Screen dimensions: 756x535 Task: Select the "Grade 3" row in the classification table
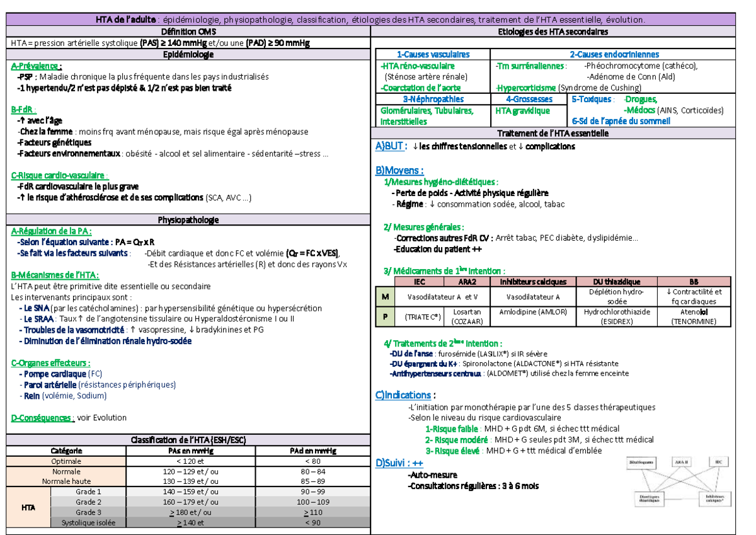[x=88, y=512]
